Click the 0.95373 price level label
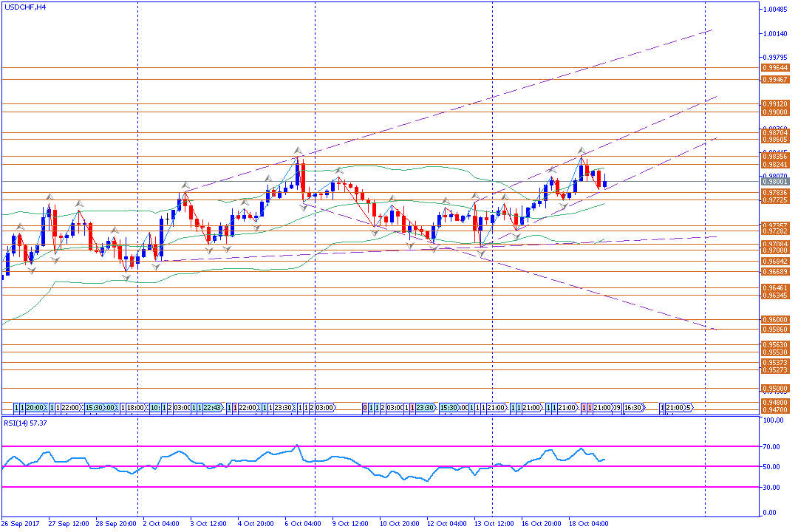The height and width of the screenshot is (532, 798). point(775,363)
